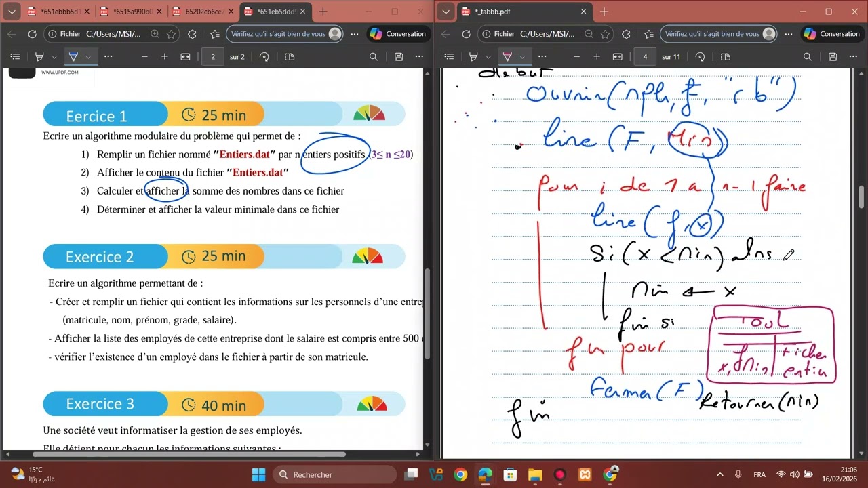
Task: Expand highlighter options in right PDF window
Action: [x=488, y=57]
